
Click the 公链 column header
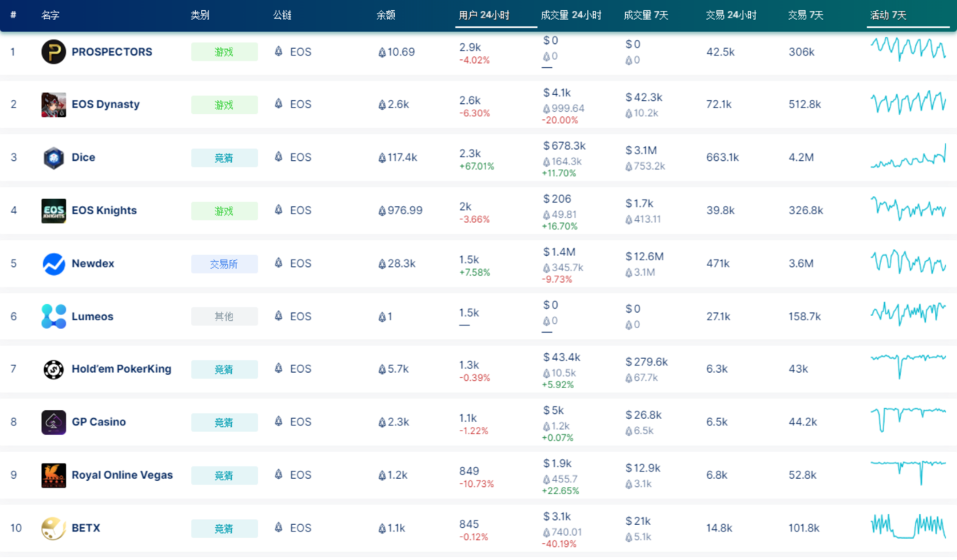(x=282, y=15)
